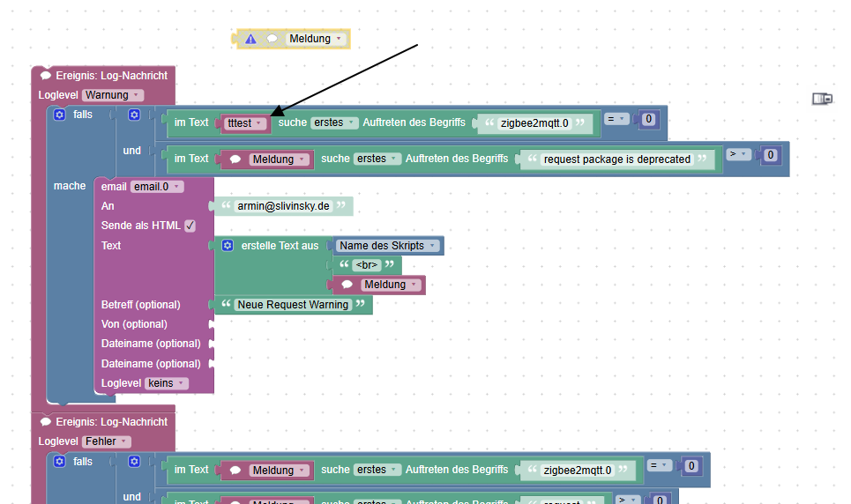Screen dimensions: 851x504
Task: Click number 0 after = in first event
Action: pos(648,119)
